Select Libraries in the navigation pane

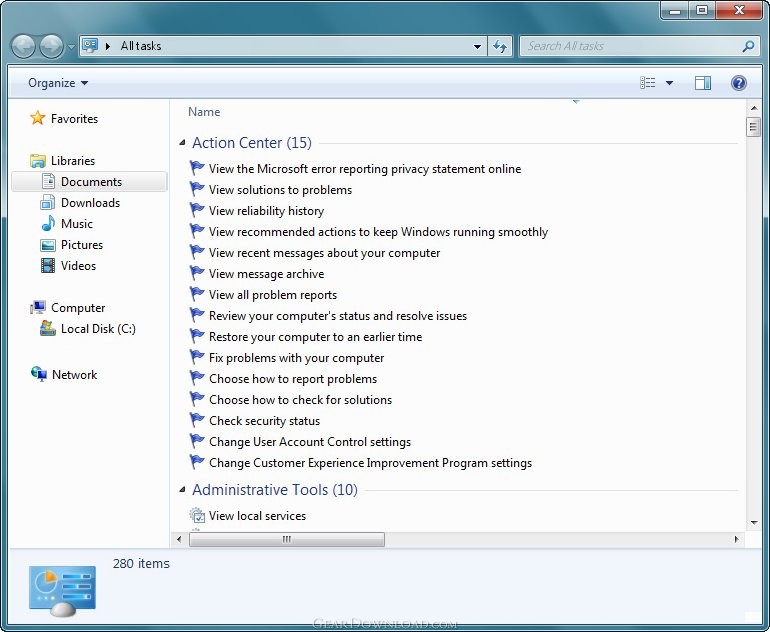point(73,161)
